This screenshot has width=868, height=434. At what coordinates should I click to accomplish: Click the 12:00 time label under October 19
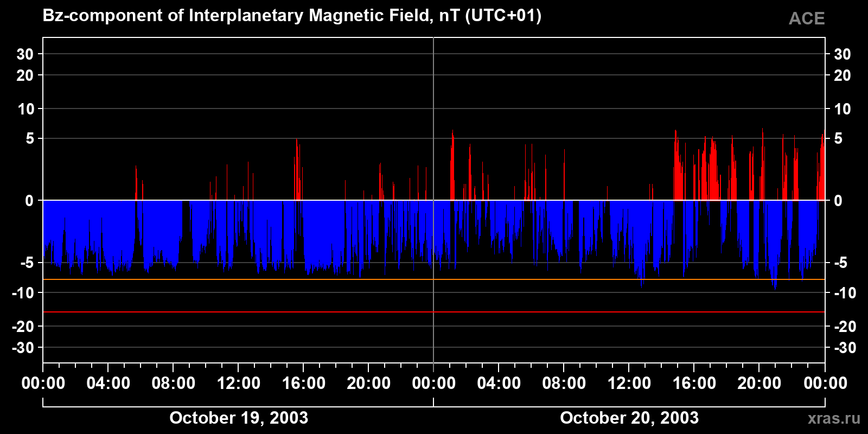pos(239,383)
